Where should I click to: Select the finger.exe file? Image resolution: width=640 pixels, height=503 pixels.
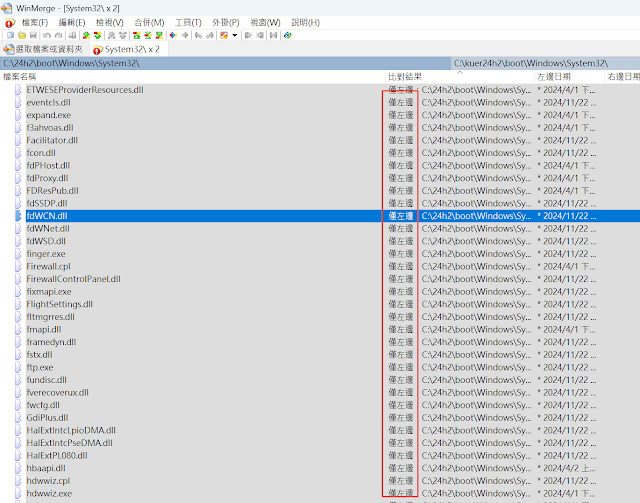(x=46, y=254)
